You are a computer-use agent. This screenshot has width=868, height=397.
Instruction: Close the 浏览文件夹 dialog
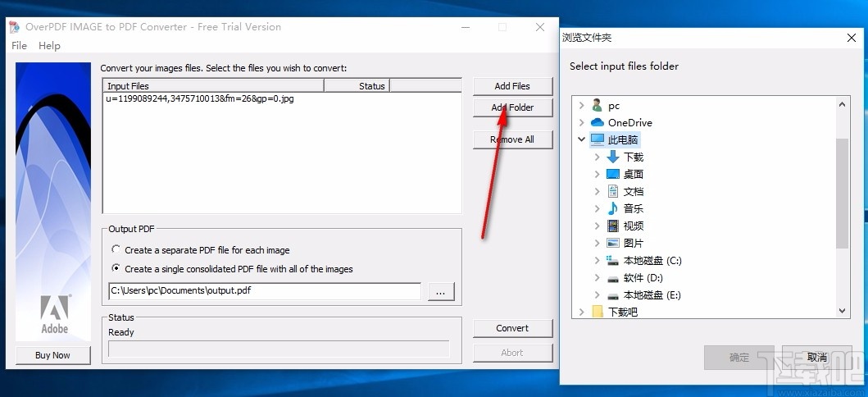tap(852, 38)
